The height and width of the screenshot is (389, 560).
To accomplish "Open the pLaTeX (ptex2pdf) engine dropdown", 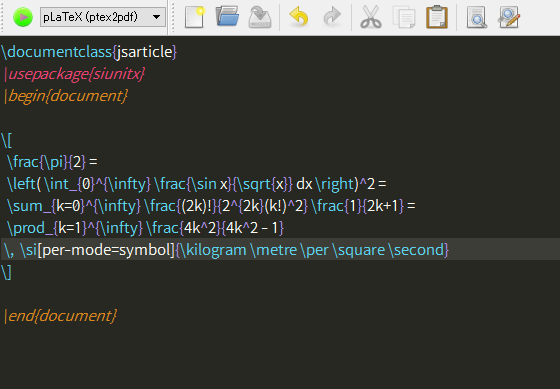I will 103,17.
